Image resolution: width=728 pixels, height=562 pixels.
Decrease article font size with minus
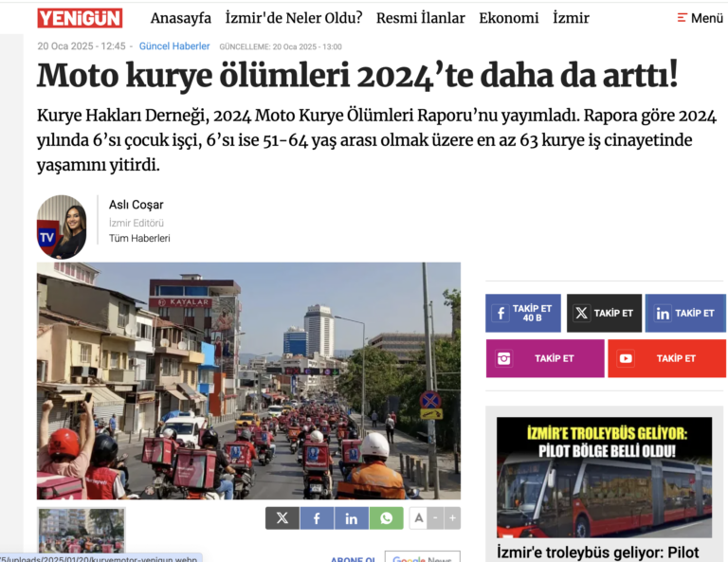coord(435,517)
